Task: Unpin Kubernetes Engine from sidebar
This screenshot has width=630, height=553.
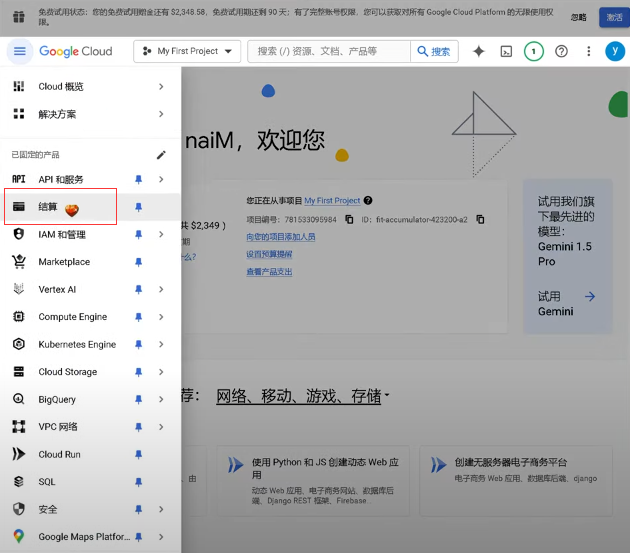Action: (139, 344)
